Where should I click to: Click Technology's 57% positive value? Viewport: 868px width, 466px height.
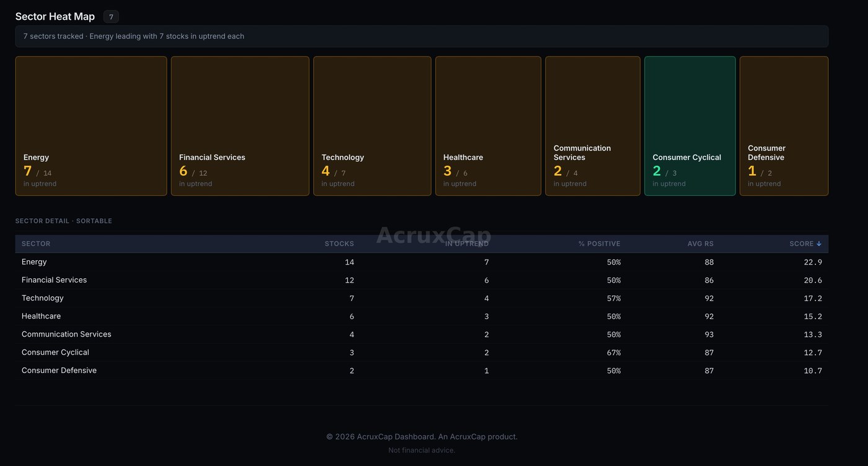pos(614,298)
